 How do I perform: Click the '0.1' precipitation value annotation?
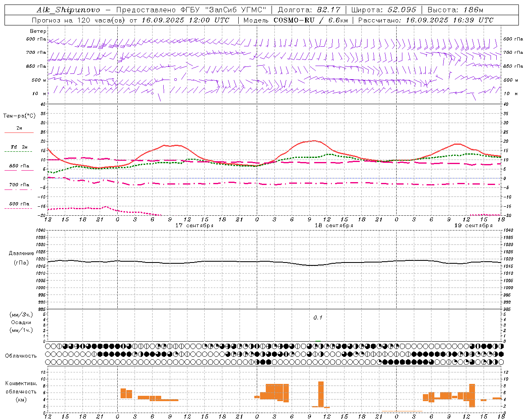pyautogui.click(x=318, y=318)
